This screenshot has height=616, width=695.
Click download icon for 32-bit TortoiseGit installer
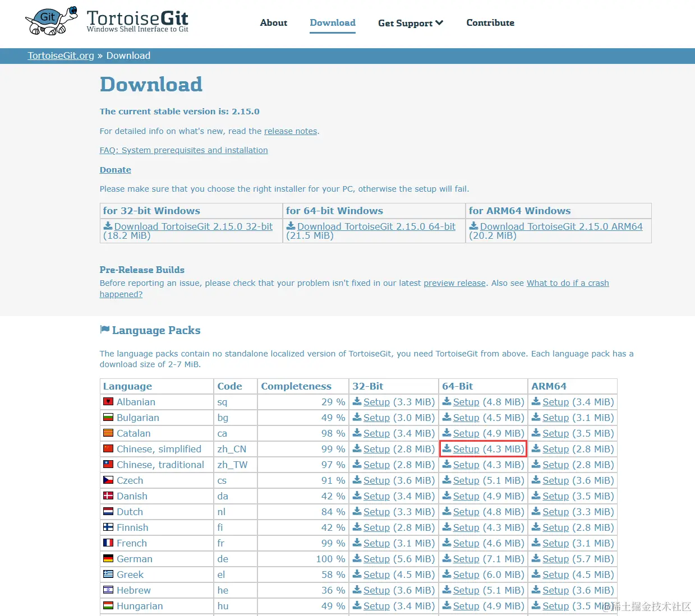[108, 226]
